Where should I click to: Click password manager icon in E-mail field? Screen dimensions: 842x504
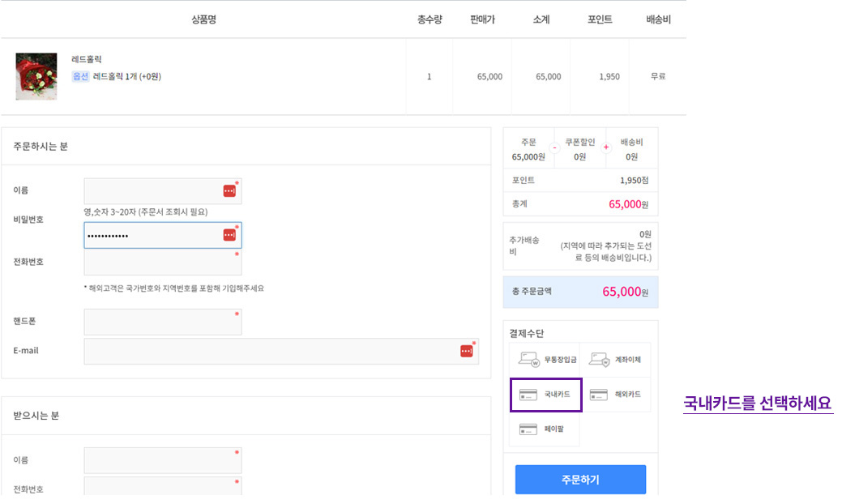click(467, 351)
